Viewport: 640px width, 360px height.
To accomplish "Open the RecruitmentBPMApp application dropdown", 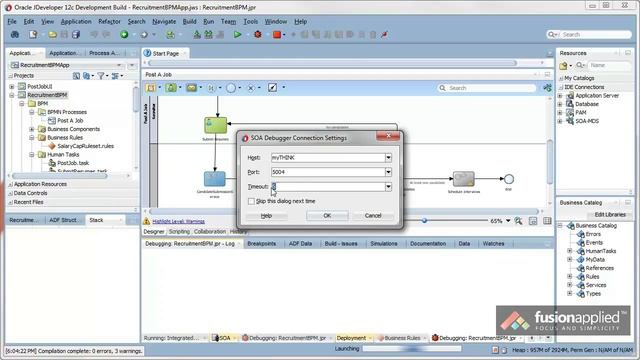I will (119, 65).
